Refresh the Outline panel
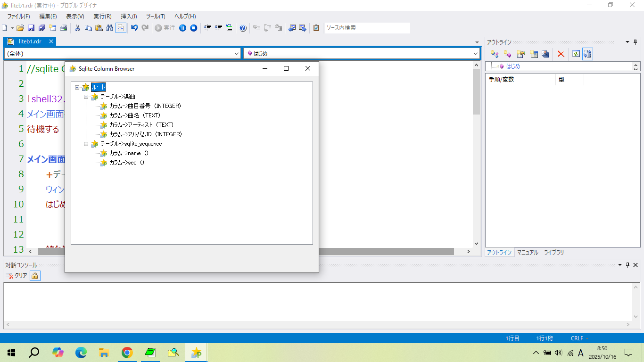644x362 pixels. (576, 54)
